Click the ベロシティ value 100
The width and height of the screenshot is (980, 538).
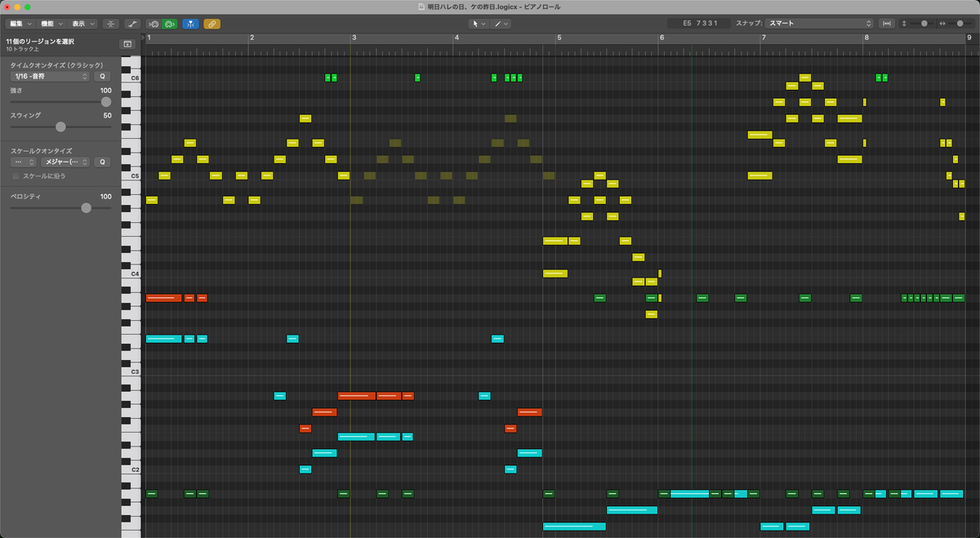click(x=105, y=197)
